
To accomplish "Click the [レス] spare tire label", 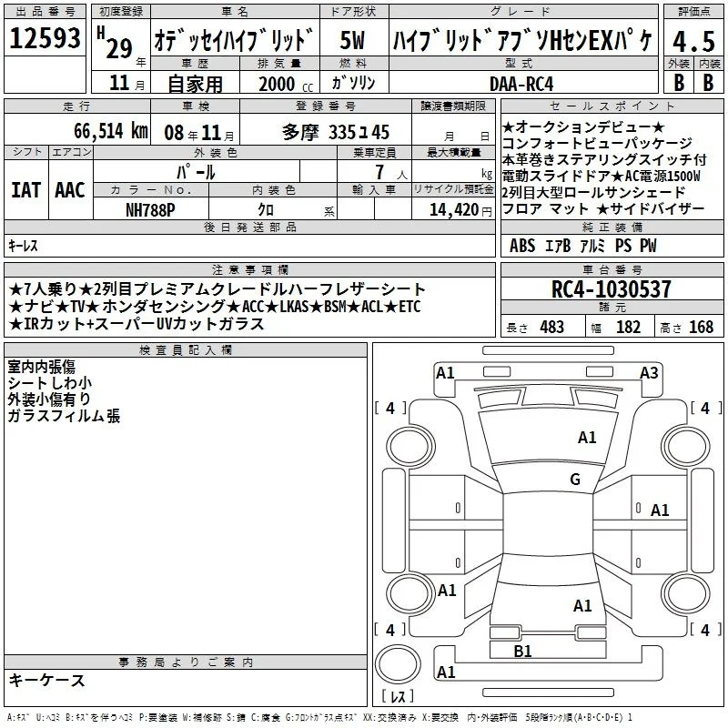I will click(x=398, y=696).
